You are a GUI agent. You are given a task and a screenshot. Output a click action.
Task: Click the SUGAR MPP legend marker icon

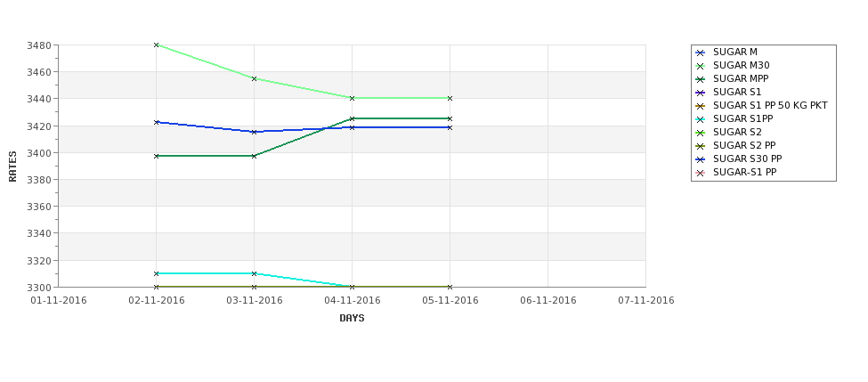701,79
